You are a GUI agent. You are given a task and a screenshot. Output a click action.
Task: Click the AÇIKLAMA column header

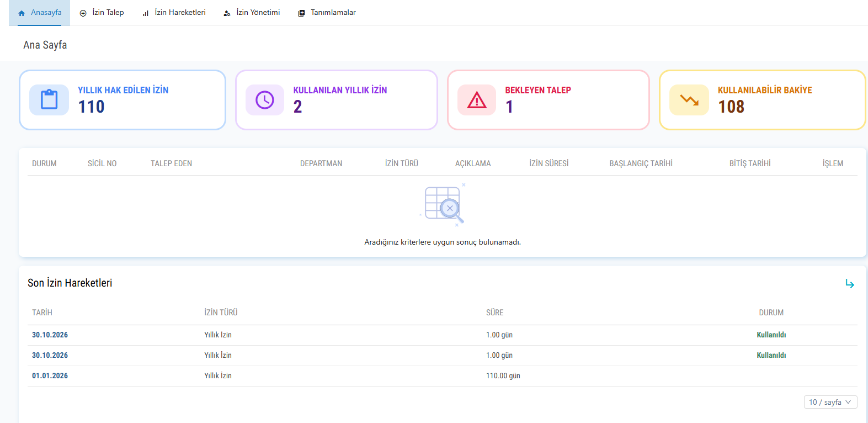point(473,163)
